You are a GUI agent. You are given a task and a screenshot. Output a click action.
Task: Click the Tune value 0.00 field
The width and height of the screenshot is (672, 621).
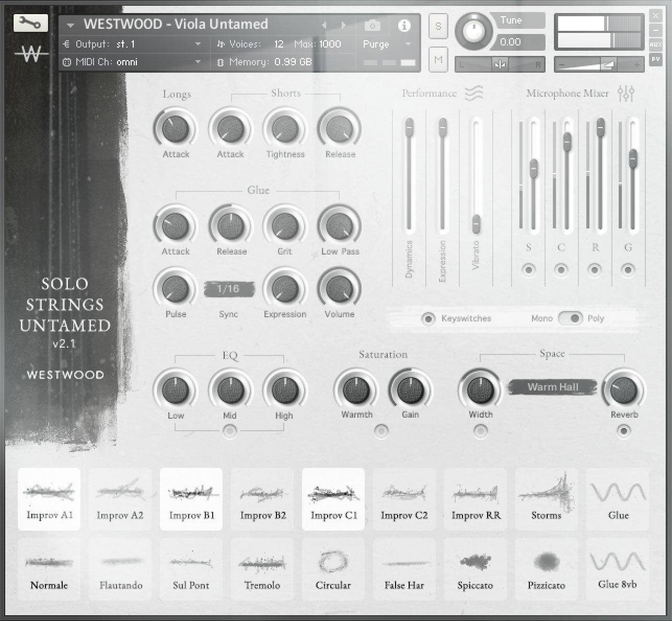pos(520,42)
